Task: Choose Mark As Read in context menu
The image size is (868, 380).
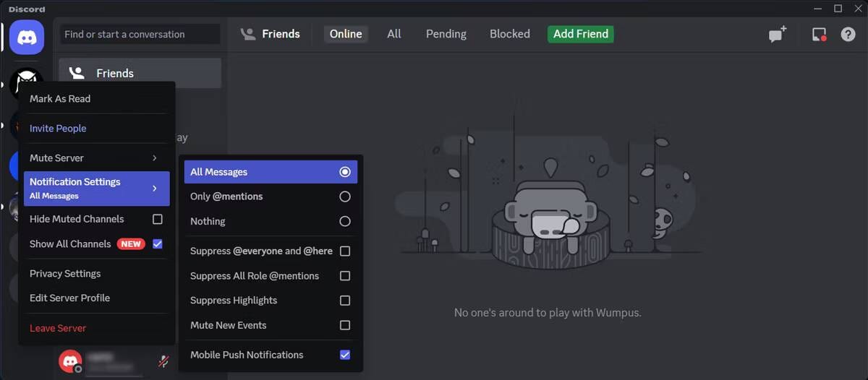Action: (96, 99)
